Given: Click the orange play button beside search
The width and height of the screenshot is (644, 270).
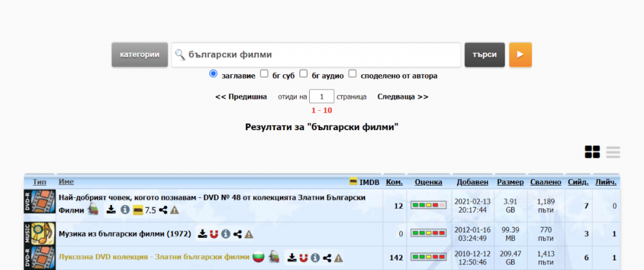Looking at the screenshot, I should point(520,55).
